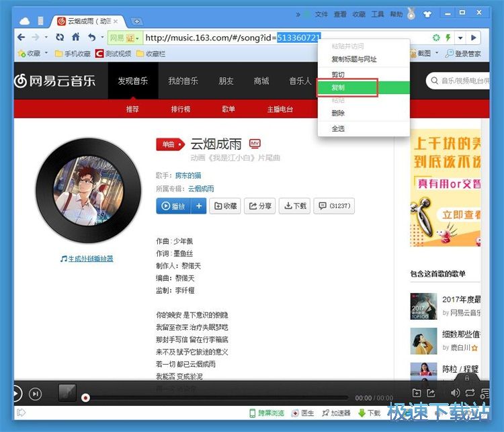Click 登录管家 login manager

(463, 53)
